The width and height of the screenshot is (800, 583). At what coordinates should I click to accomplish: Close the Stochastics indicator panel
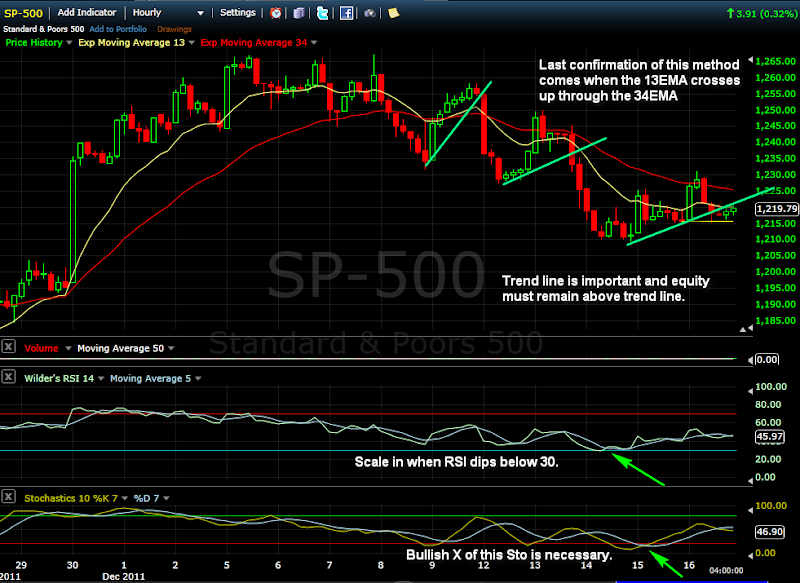click(8, 497)
